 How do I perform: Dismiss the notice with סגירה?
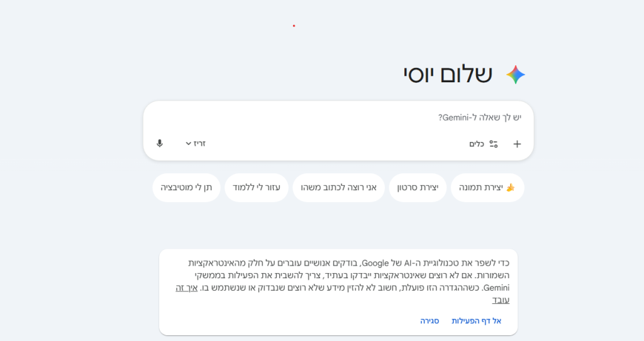[x=430, y=321]
